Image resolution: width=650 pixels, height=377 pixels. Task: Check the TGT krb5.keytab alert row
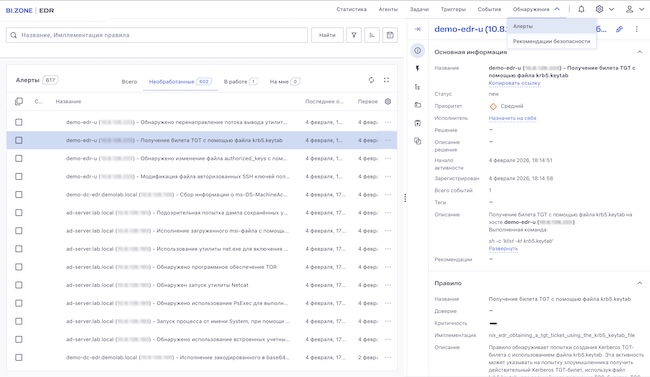pyautogui.click(x=19, y=140)
